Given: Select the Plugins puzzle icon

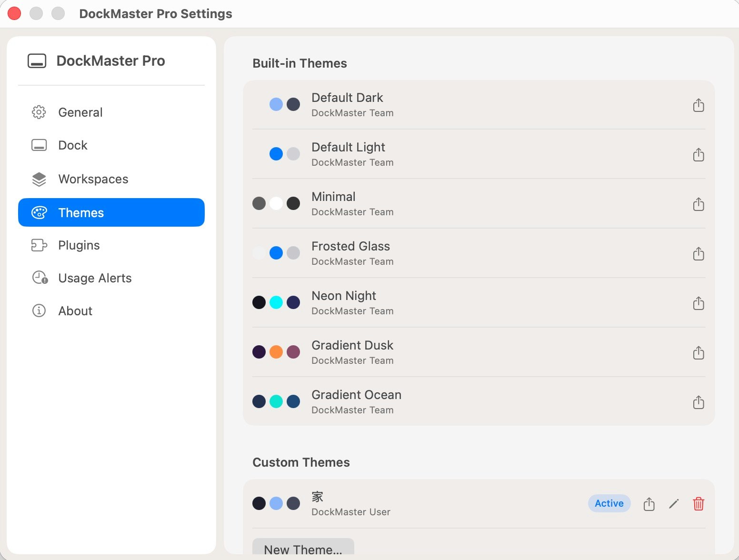Looking at the screenshot, I should click(x=39, y=245).
